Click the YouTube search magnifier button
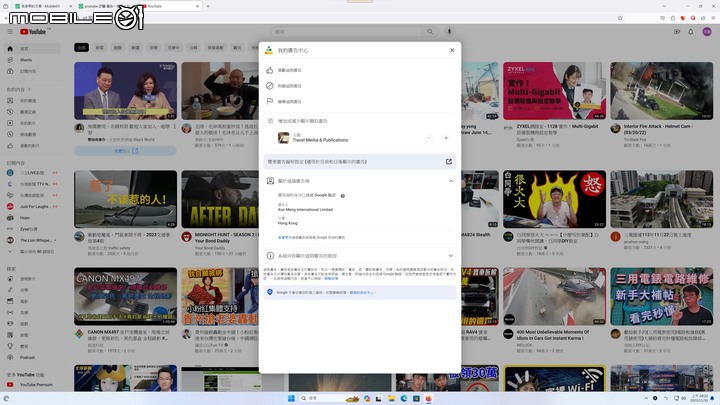This screenshot has width=720, height=405. (430, 32)
